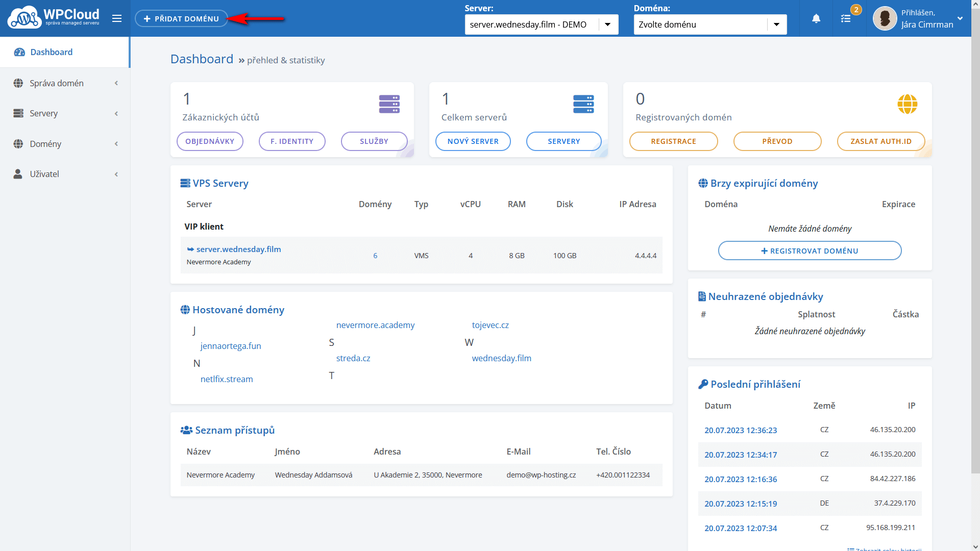Click the total servers blue stack icon
Image resolution: width=980 pixels, height=551 pixels.
[x=583, y=104]
